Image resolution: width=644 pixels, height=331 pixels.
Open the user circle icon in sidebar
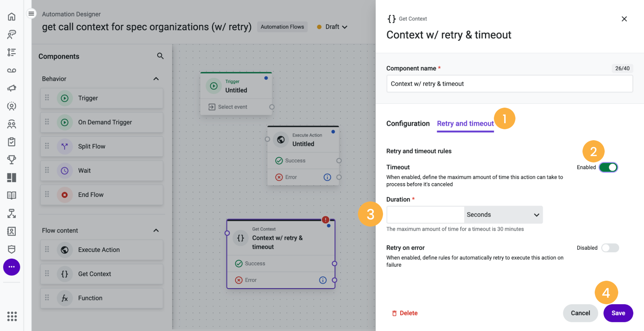pos(12,106)
